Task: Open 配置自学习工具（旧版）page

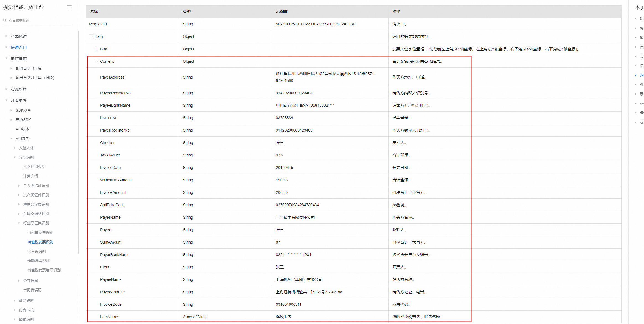Action: tap(35, 78)
